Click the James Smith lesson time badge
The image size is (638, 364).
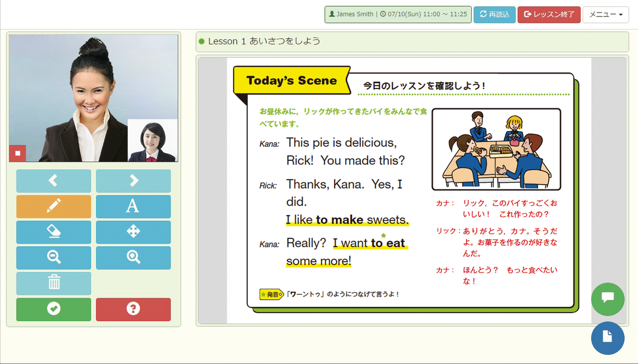coord(398,14)
